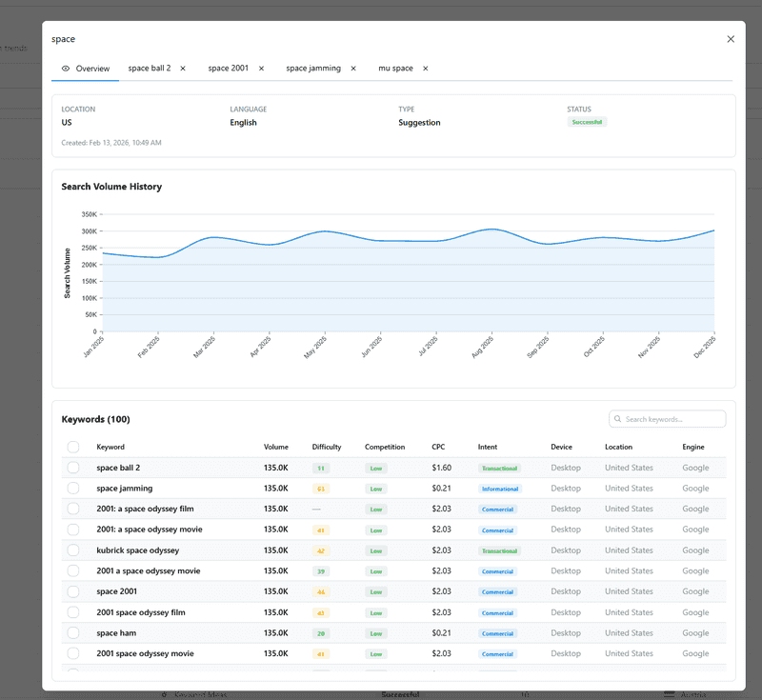Click the Transactional intent badge for "space ball 2"
Viewport: 762px width, 700px height.
click(499, 469)
